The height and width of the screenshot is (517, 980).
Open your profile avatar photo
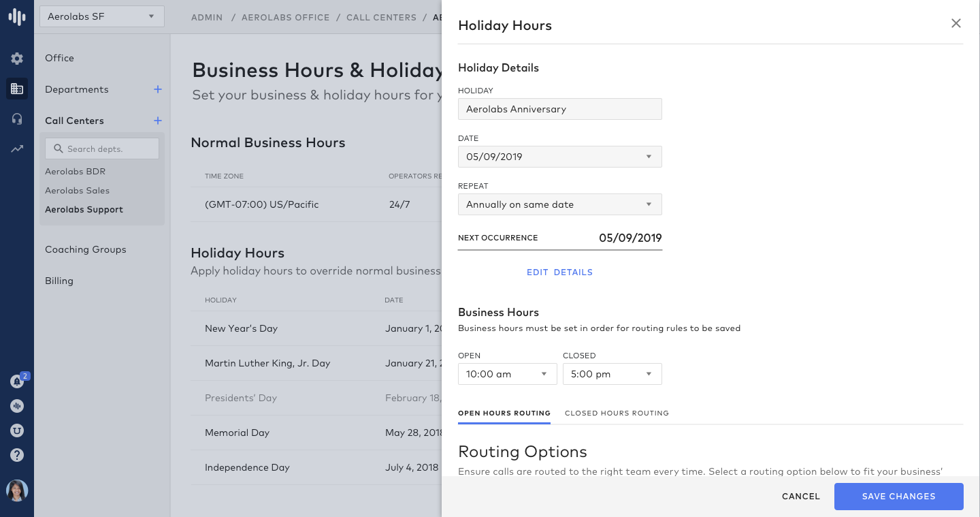(17, 490)
